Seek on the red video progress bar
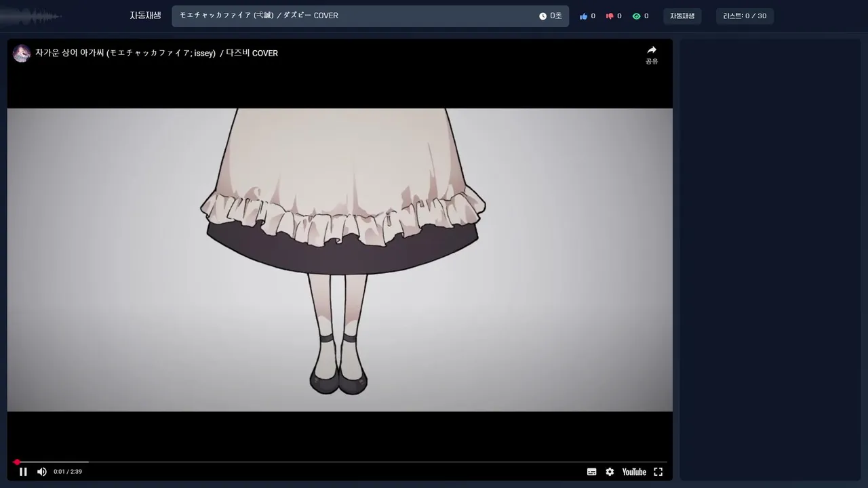Screen dimensions: 868x488 click(340, 462)
